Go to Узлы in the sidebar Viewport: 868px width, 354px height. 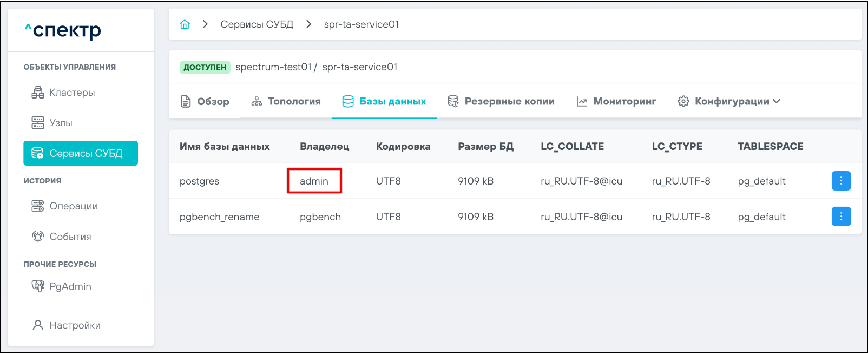(60, 123)
